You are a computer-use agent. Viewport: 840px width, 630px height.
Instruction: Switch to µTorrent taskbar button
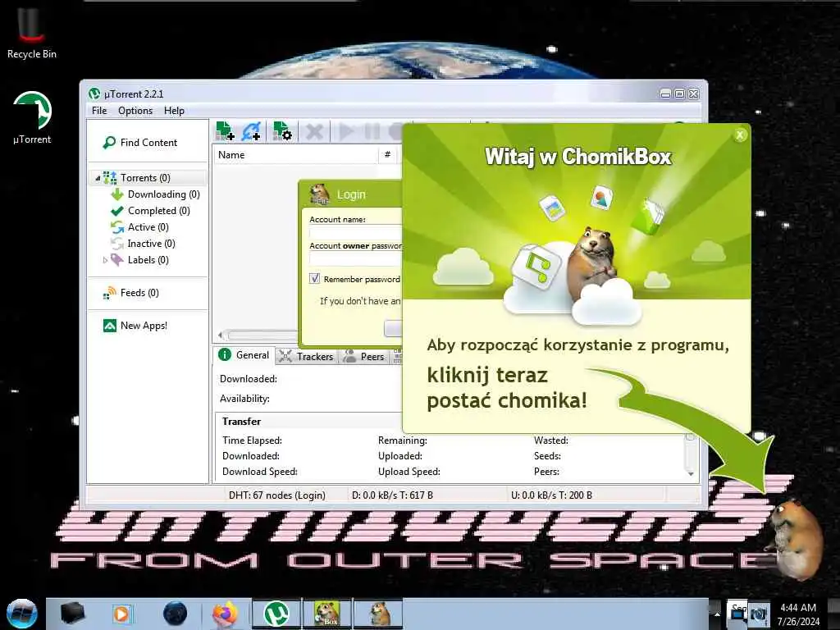(x=276, y=614)
